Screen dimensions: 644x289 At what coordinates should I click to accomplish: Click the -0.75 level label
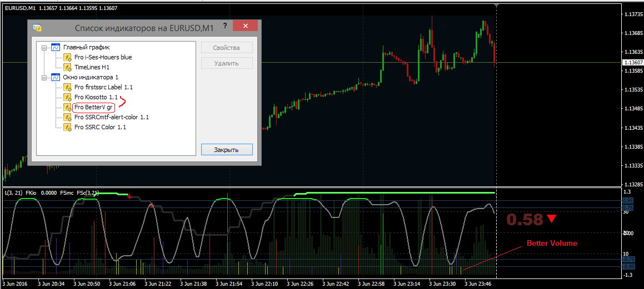coord(629,259)
